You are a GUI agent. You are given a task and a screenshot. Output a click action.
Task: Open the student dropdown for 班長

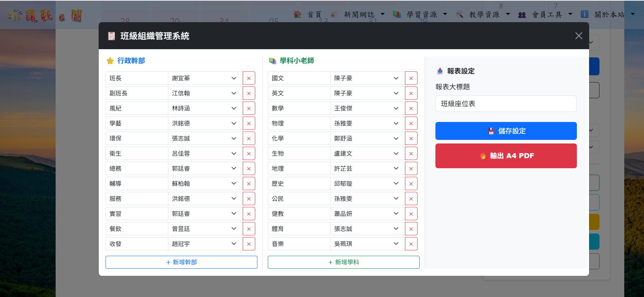[x=205, y=78]
